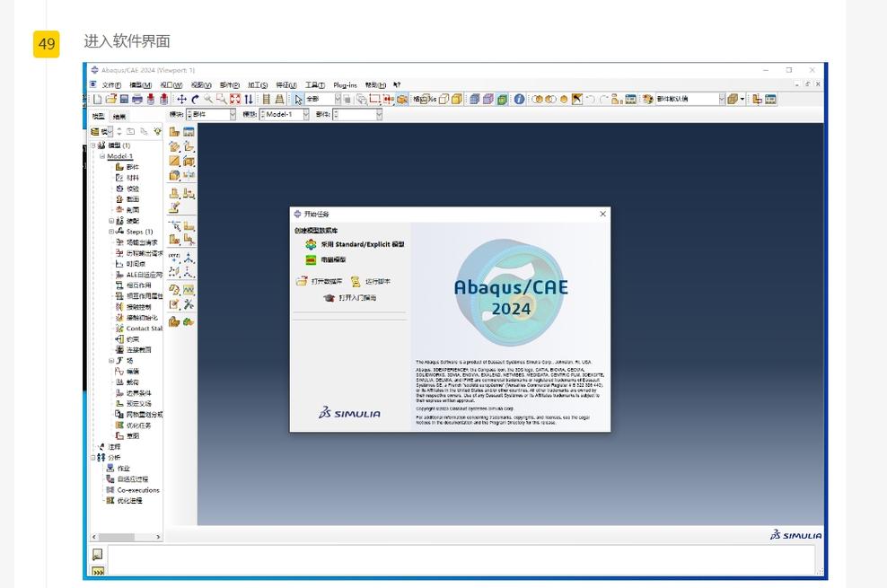
Task: Open the selection filter dropdown in toolbar
Action: (323, 99)
